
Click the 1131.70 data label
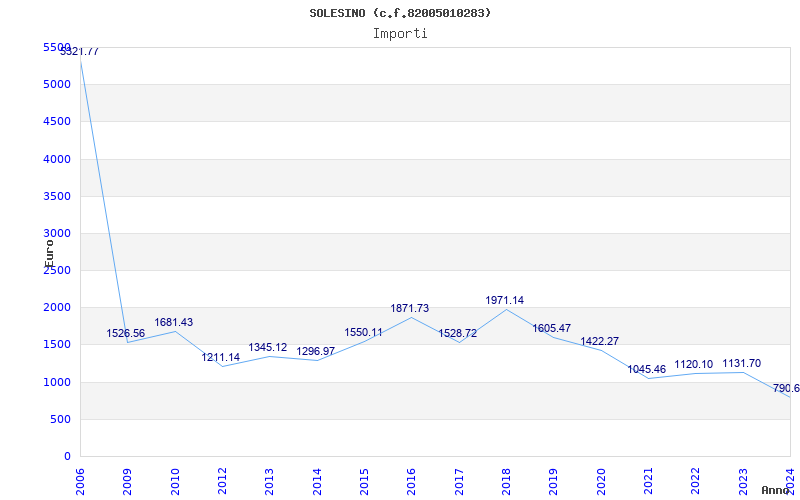point(742,363)
